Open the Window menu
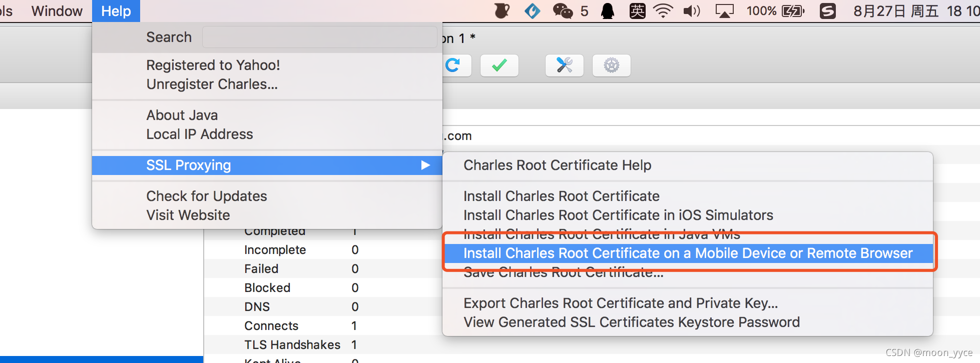This screenshot has height=363, width=980. (x=57, y=11)
